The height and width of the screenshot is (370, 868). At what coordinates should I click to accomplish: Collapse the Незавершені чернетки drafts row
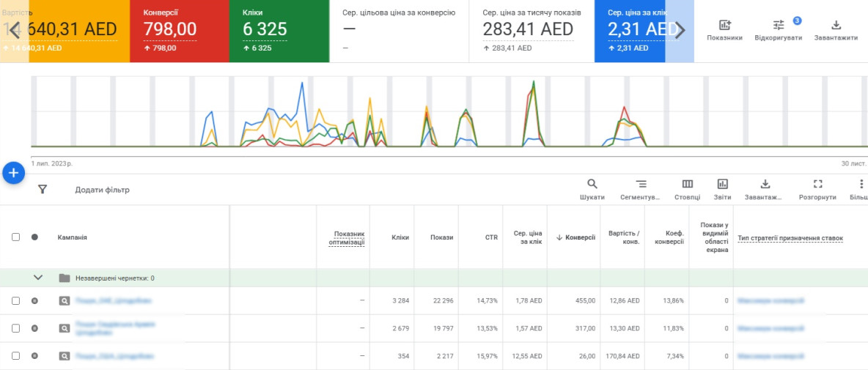pyautogui.click(x=39, y=278)
